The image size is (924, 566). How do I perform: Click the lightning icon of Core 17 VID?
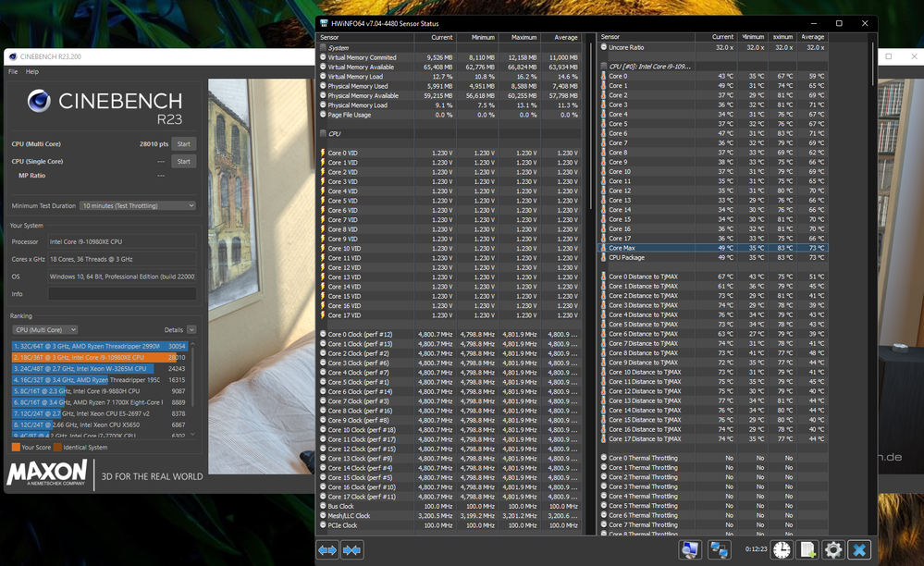pos(323,315)
